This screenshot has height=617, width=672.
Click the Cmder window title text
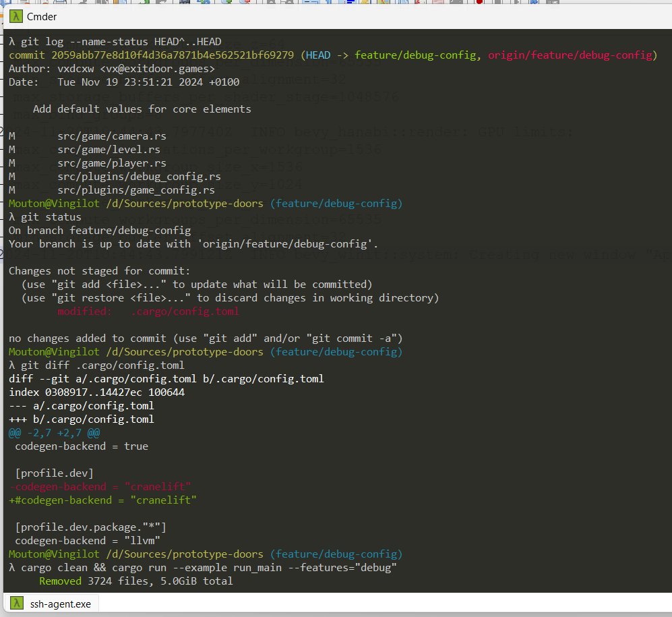click(x=42, y=17)
